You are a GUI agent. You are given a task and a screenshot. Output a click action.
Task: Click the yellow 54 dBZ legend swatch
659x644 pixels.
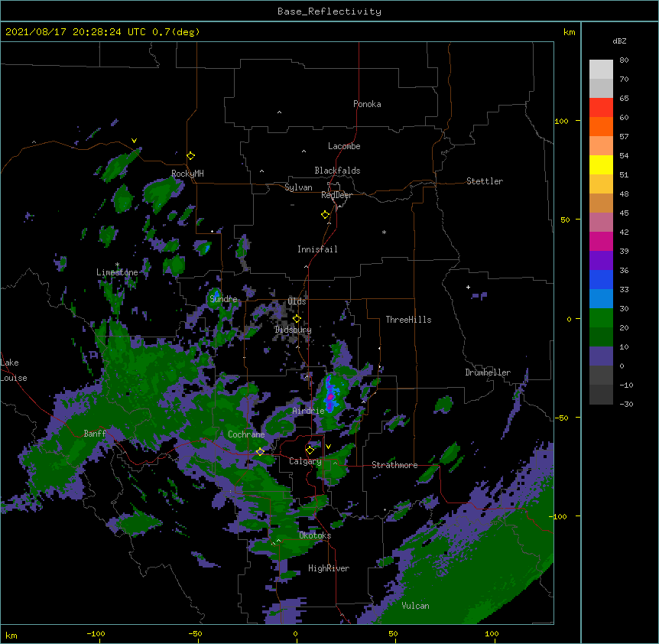click(601, 164)
